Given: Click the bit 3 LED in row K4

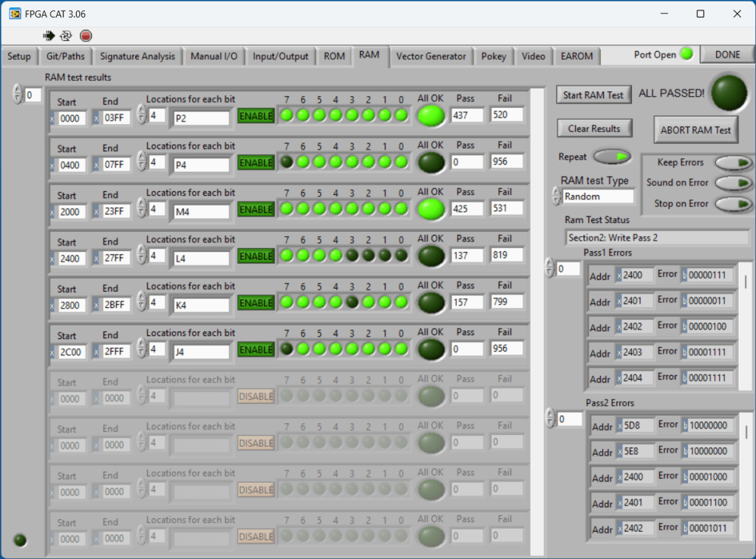Looking at the screenshot, I should [x=352, y=302].
